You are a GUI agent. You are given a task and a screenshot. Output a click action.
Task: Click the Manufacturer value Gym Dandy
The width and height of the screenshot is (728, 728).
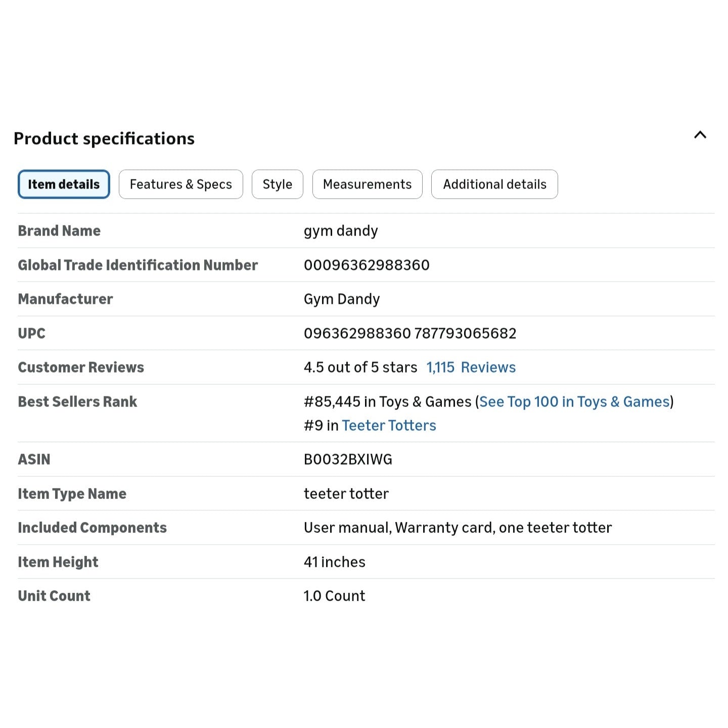click(342, 299)
